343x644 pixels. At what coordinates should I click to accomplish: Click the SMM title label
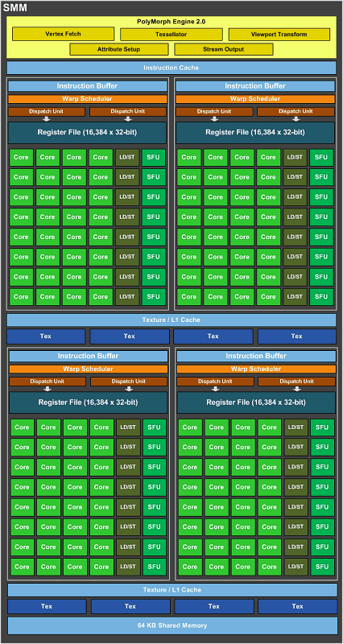tap(15, 8)
